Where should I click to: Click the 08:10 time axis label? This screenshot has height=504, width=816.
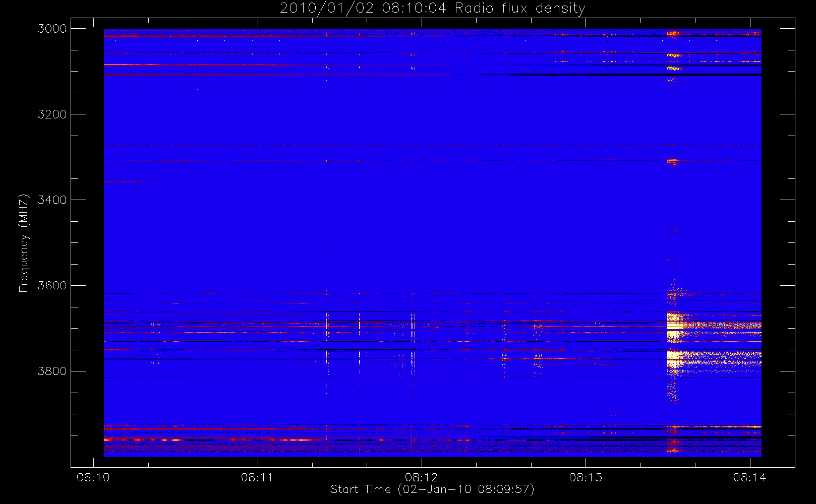click(x=93, y=477)
